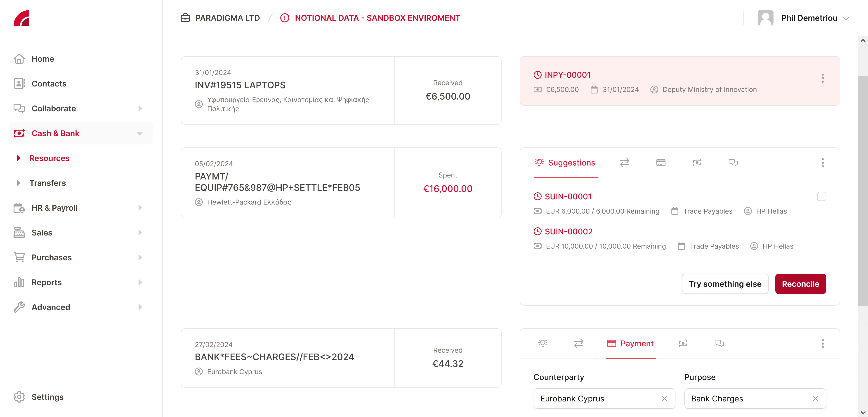Click the chat bubbles icon in Payment panel
The width and height of the screenshot is (868, 417).
point(719,343)
